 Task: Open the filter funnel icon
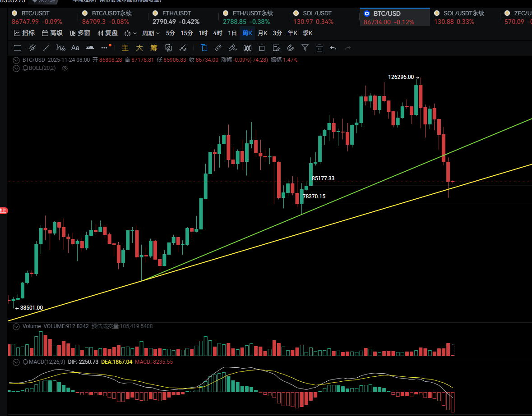305,48
